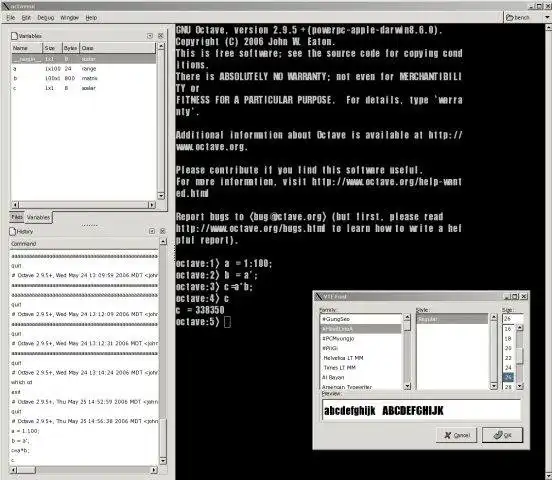Click the Variables list scroll-left arrow
The height and width of the screenshot is (480, 552).
pyautogui.click(x=15, y=205)
